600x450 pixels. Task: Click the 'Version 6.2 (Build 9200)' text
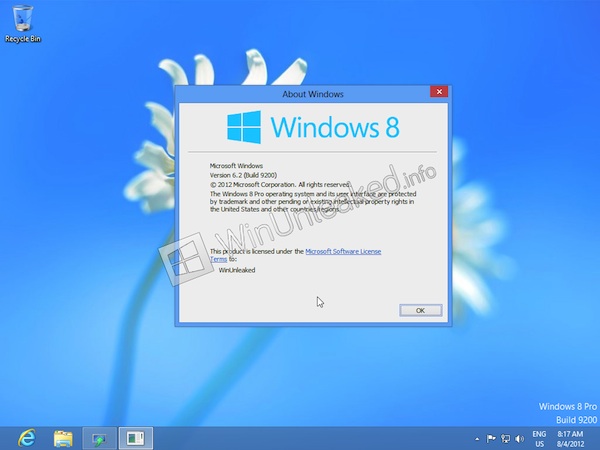(243, 175)
